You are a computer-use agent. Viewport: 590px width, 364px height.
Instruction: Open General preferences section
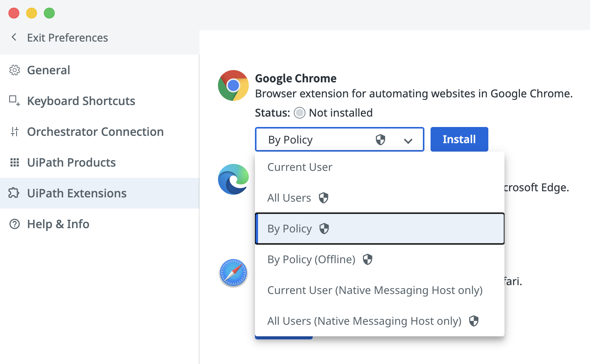click(x=99, y=70)
